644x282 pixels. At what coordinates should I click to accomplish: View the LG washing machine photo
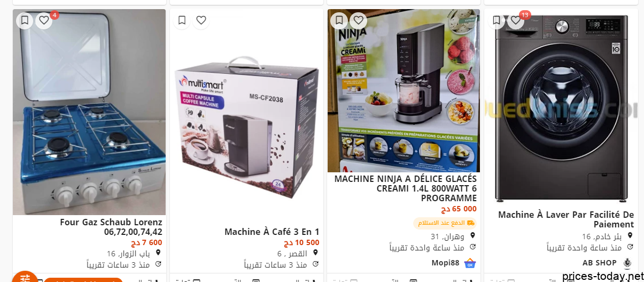tap(561, 106)
